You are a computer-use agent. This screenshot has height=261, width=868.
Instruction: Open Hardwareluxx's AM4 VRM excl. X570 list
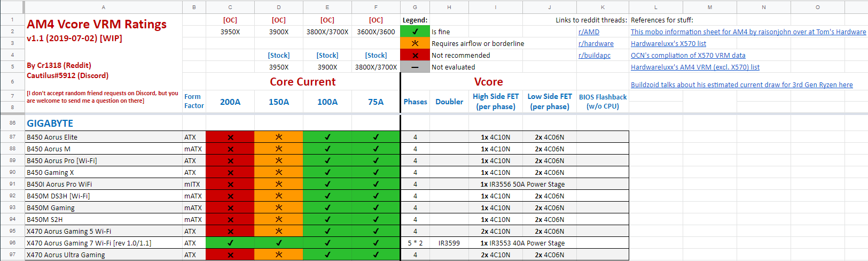695,67
